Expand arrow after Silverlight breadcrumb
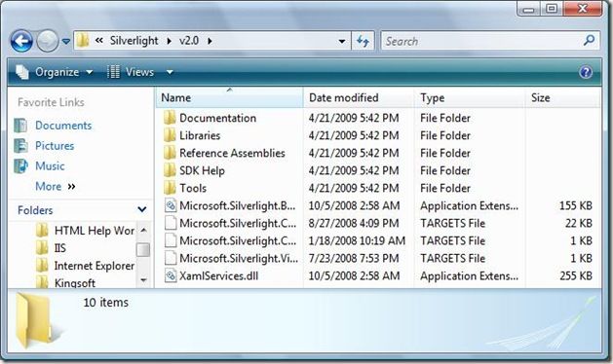Image resolution: width=613 pixels, height=364 pixels. [x=169, y=41]
